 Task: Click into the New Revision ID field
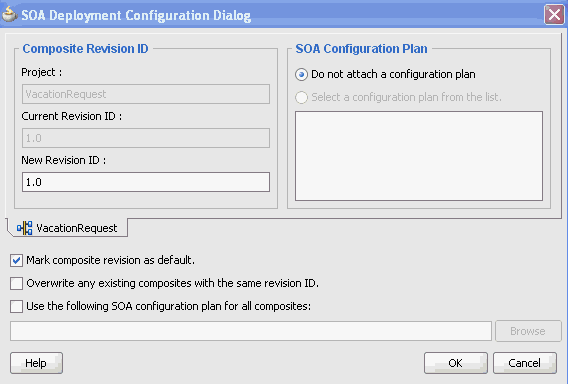pyautogui.click(x=146, y=182)
